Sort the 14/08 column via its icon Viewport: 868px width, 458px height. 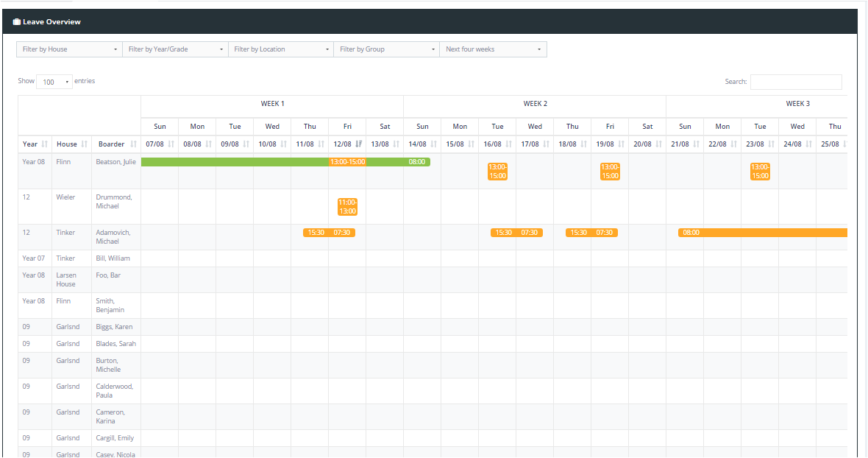click(x=433, y=144)
